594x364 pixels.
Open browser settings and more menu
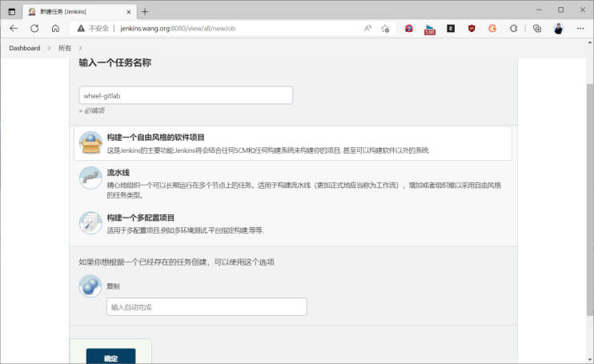(580, 28)
